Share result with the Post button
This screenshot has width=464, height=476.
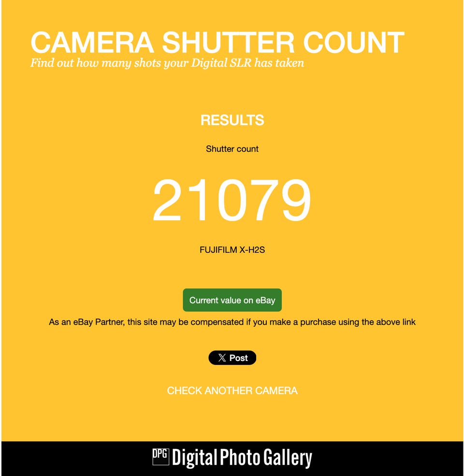[232, 358]
